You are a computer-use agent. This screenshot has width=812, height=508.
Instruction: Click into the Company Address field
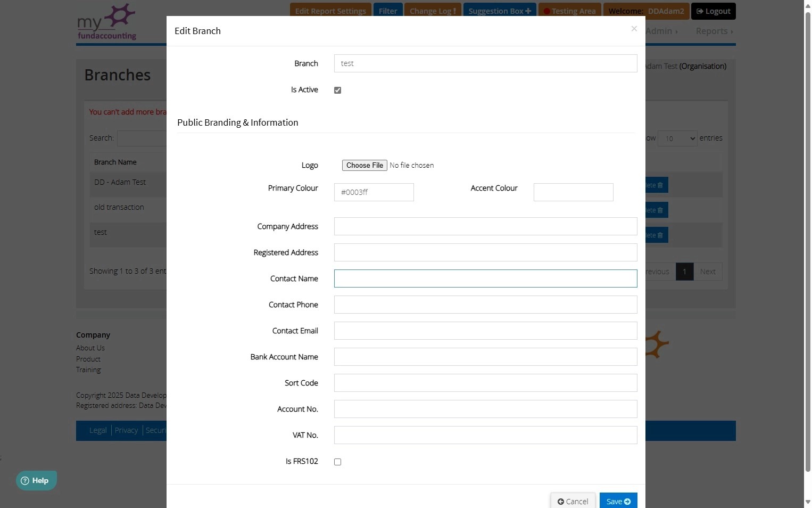(485, 226)
